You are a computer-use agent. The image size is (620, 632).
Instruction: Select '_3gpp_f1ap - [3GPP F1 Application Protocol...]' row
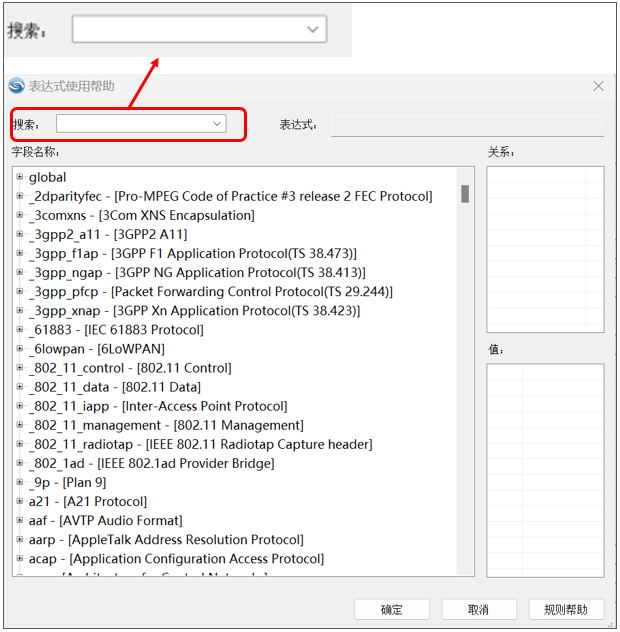pos(193,254)
